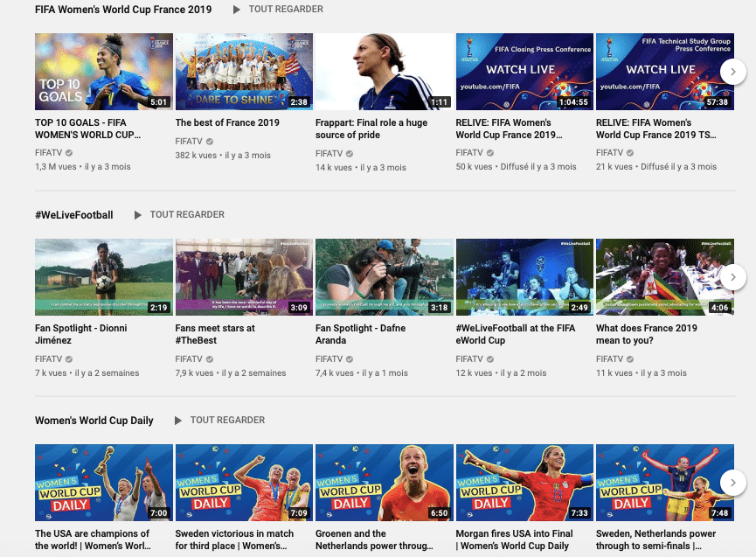Click title 'Frappart: Final role a huge source of pride'
Screen dimensions: 756x557
(x=371, y=129)
